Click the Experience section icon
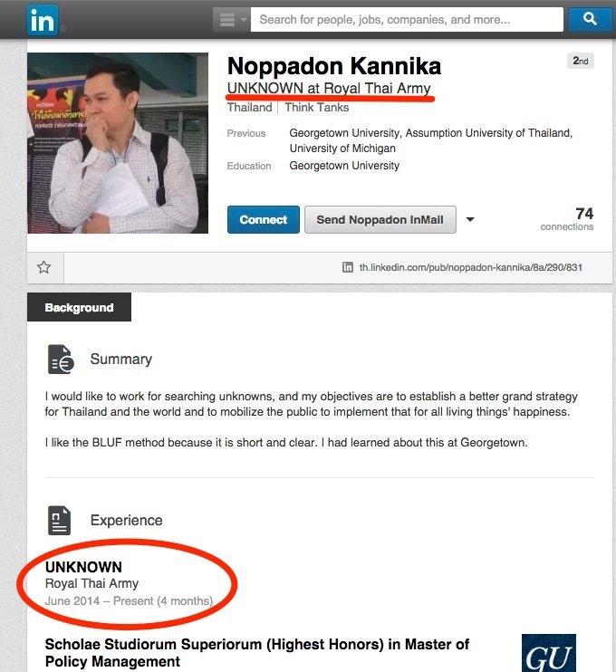 click(x=59, y=520)
